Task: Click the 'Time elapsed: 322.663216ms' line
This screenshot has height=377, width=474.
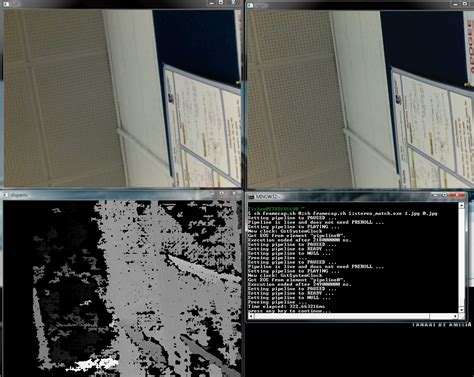Action: [x=286, y=306]
